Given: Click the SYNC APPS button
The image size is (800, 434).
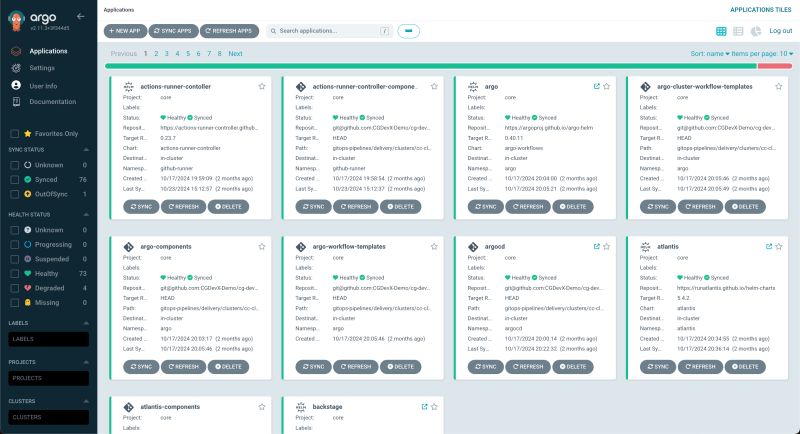Looking at the screenshot, I should pos(173,31).
